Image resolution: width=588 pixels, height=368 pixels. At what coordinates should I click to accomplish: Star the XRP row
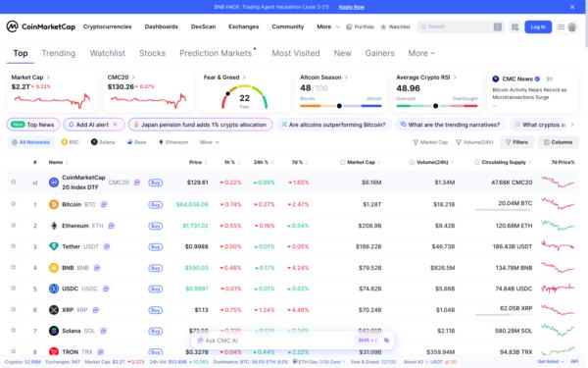[x=14, y=309]
